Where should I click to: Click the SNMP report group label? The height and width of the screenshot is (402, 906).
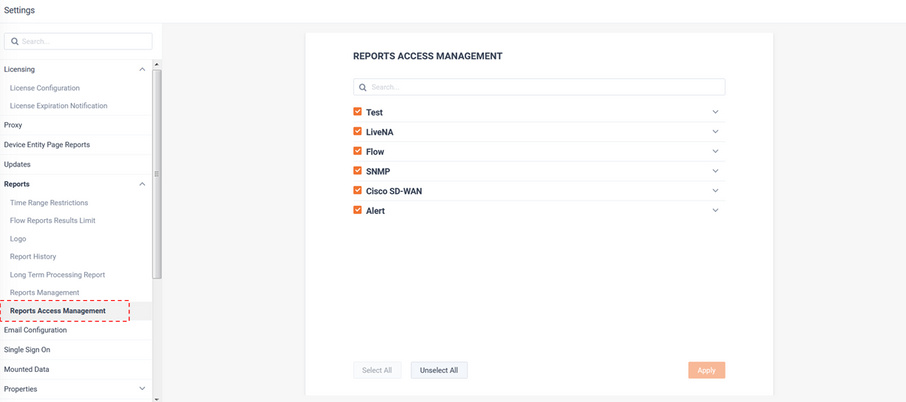coord(378,171)
